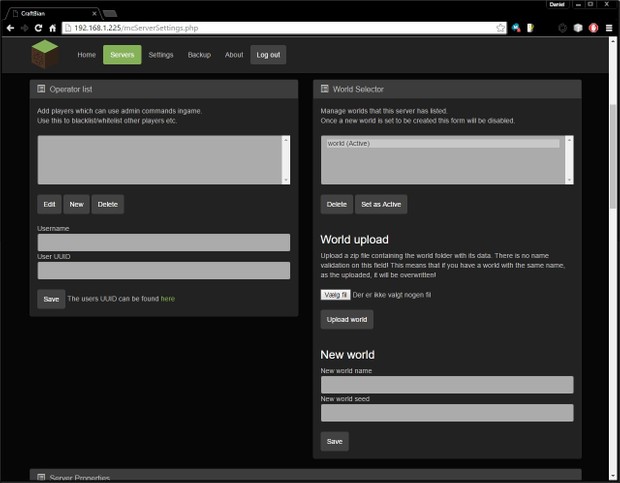
Task: Click the blue extension icon next to the star
Action: [x=516, y=28]
